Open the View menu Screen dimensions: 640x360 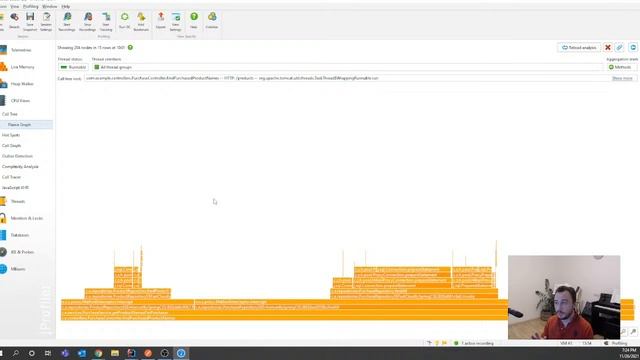pos(15,7)
